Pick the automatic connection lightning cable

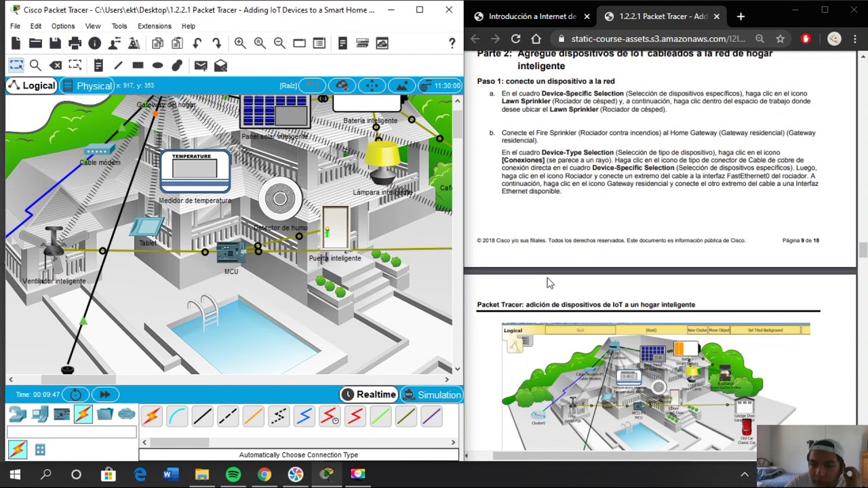[151, 416]
